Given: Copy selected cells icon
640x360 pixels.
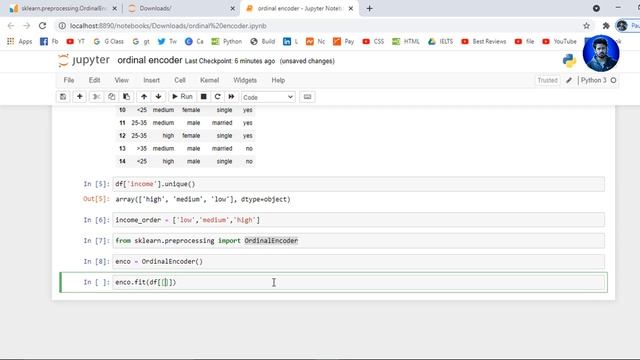Looking at the screenshot, I should [111, 97].
